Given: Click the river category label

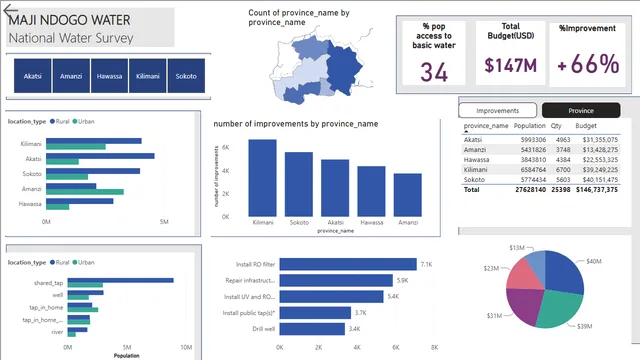Looking at the screenshot, I should coord(57,332).
